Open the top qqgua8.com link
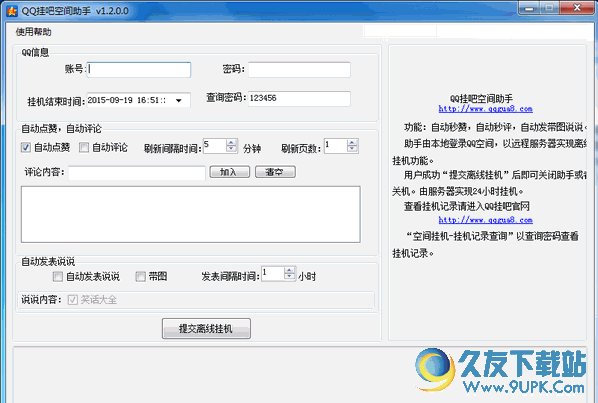598x403 pixels. (x=485, y=109)
